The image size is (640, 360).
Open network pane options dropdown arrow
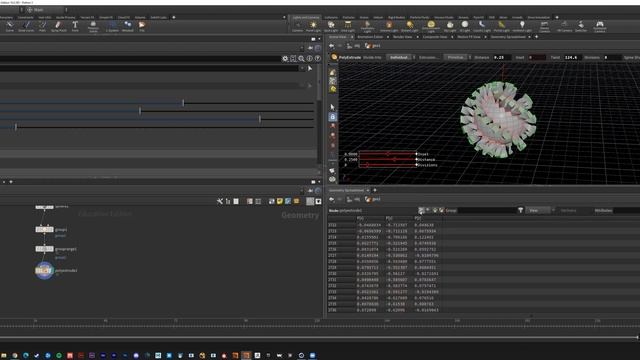[319, 182]
